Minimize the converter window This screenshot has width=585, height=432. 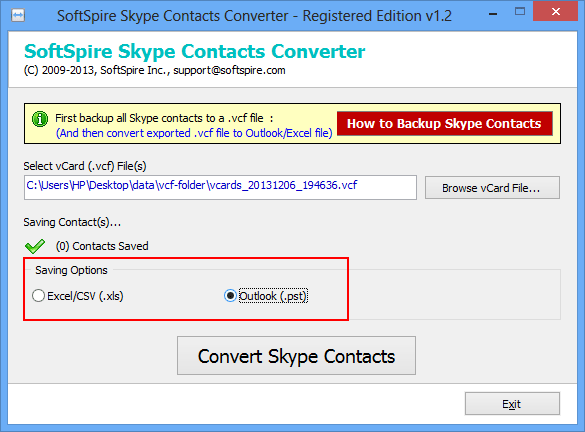(x=493, y=14)
